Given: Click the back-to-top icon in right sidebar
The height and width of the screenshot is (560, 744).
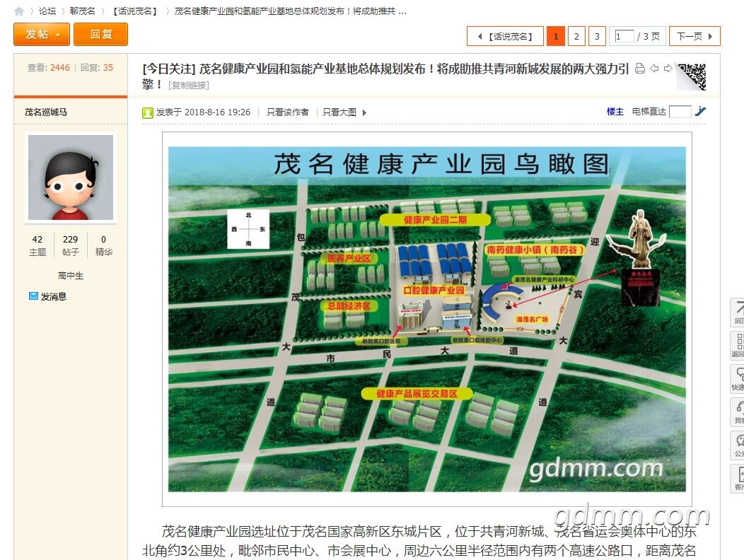Looking at the screenshot, I should pyautogui.click(x=738, y=313).
